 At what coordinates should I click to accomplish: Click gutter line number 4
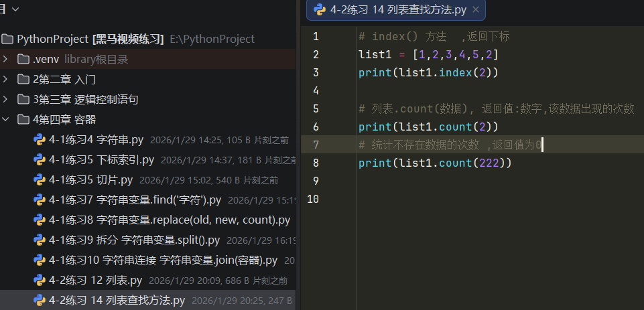point(316,91)
